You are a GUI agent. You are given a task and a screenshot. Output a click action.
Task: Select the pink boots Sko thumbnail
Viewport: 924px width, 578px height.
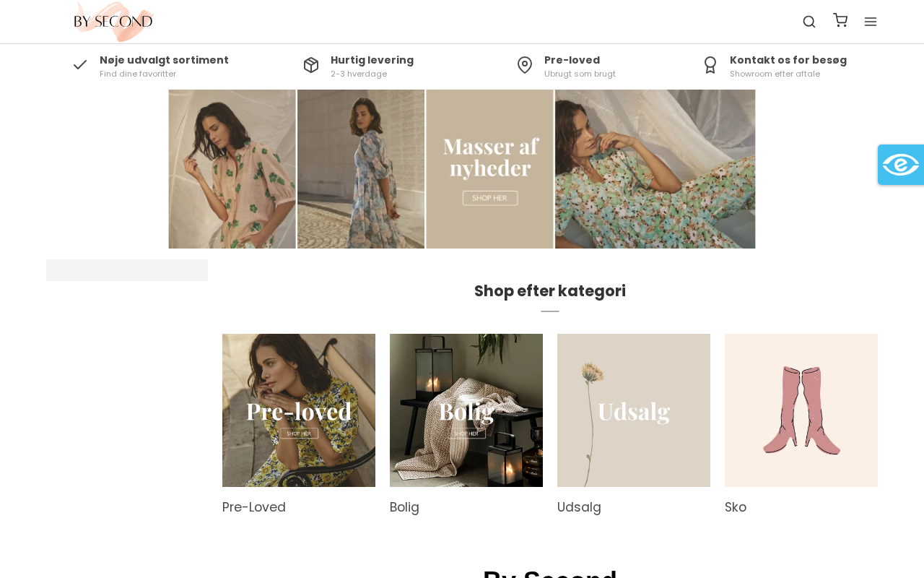click(801, 410)
